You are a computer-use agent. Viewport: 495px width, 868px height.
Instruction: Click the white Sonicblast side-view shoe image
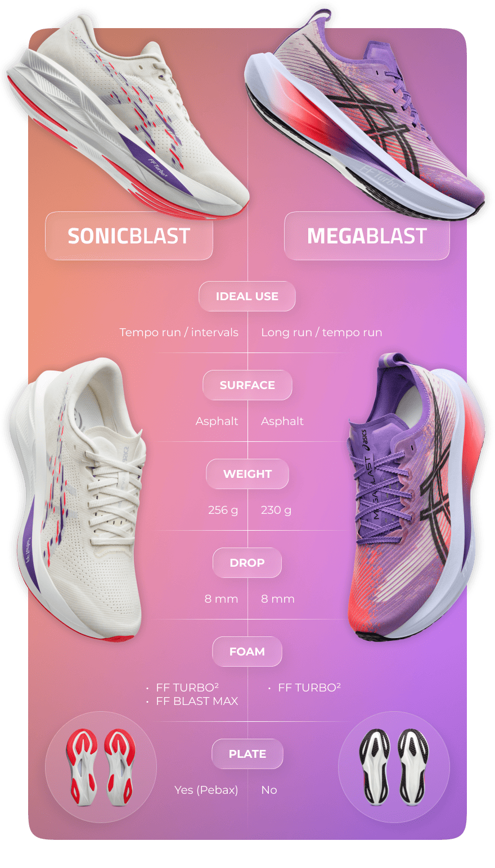(x=128, y=115)
